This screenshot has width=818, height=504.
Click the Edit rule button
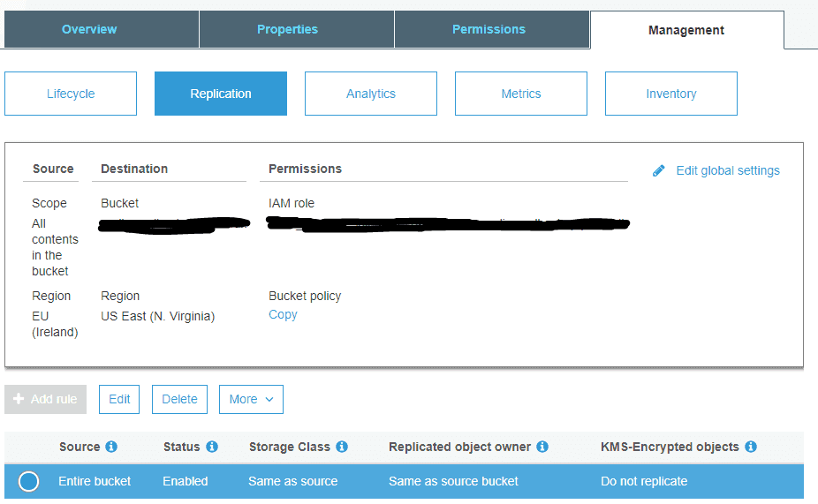[119, 399]
